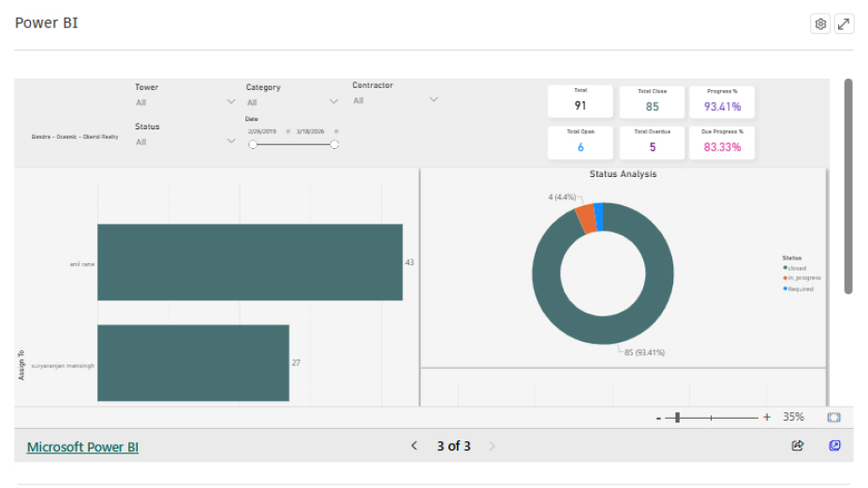Go to next report page arrow
The width and height of the screenshot is (868, 488).
pyautogui.click(x=492, y=446)
